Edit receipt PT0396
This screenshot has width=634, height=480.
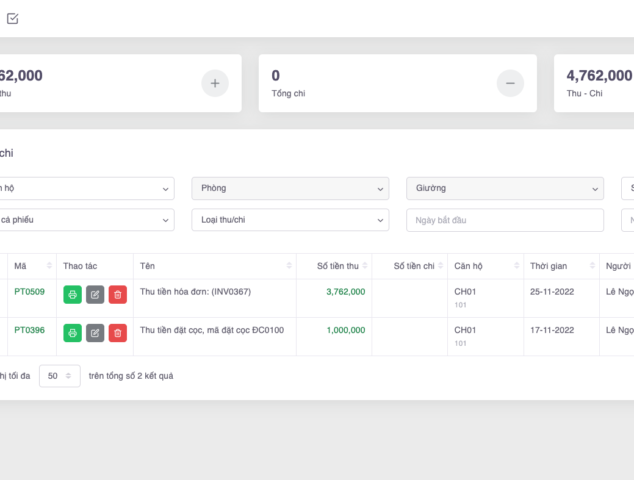tap(95, 332)
